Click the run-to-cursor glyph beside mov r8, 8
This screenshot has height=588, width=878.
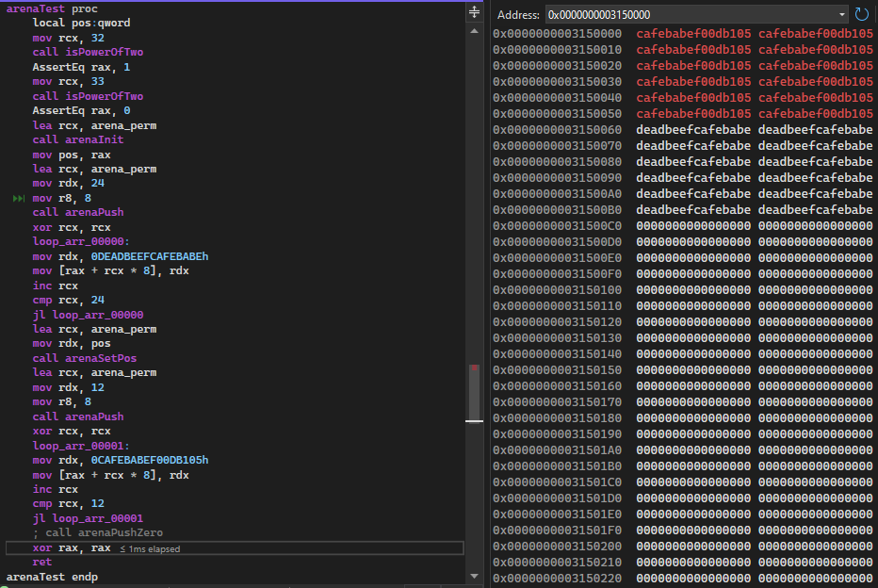point(19,198)
